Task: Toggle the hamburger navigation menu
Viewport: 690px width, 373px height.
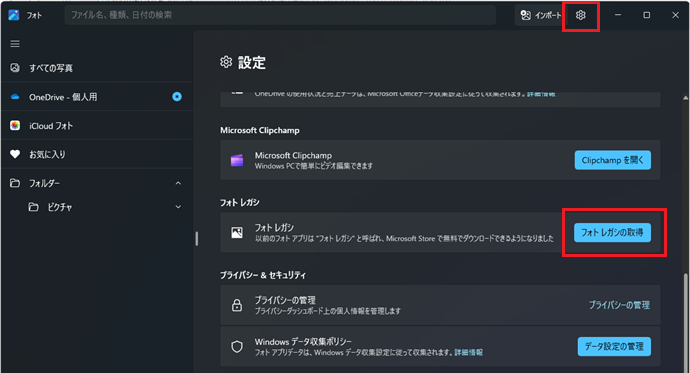Action: point(15,44)
